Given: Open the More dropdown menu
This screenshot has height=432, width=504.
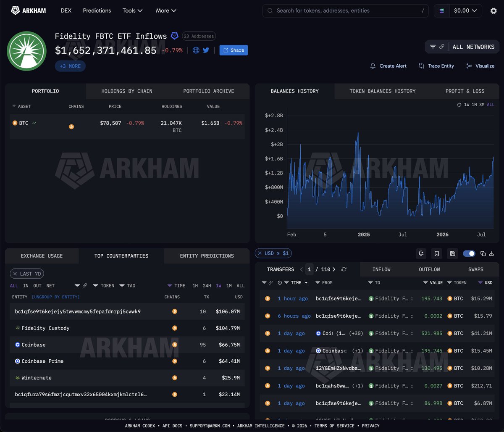Looking at the screenshot, I should coord(166,11).
